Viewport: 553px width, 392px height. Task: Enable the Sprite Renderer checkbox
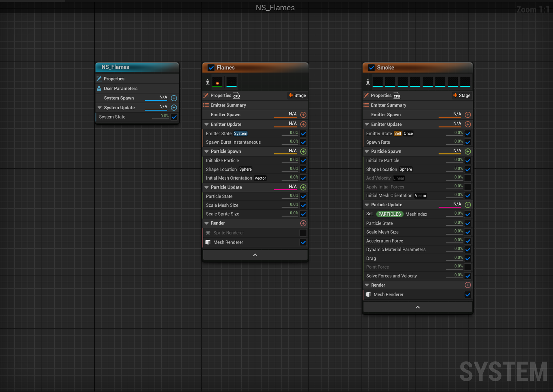(303, 233)
